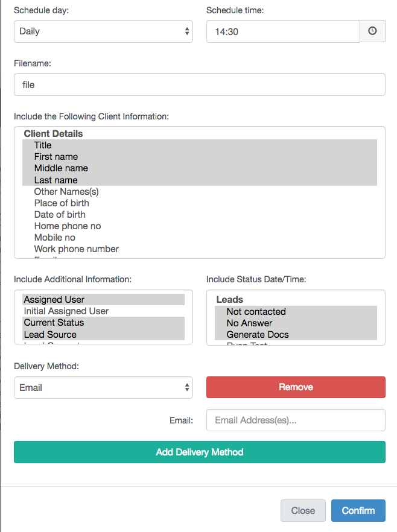Viewport: 397px width, 532px height.
Task: Select 'Work phone number' option
Action: click(x=77, y=249)
